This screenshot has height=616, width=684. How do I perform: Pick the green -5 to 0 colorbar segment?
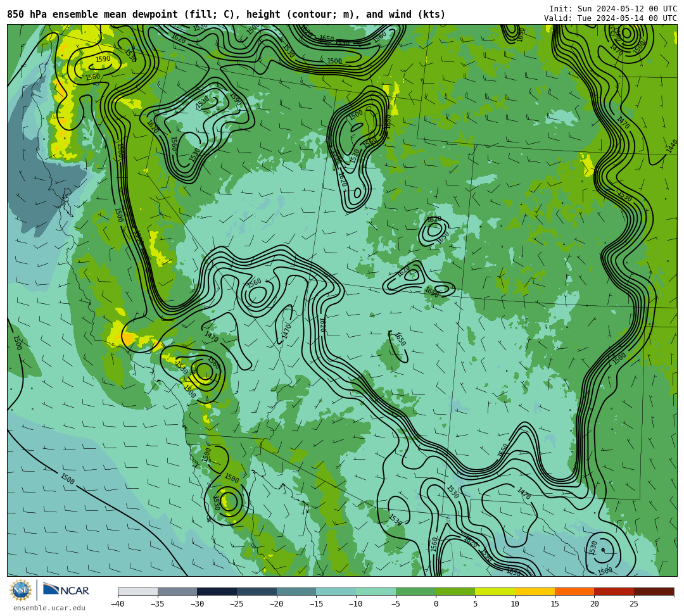415,591
